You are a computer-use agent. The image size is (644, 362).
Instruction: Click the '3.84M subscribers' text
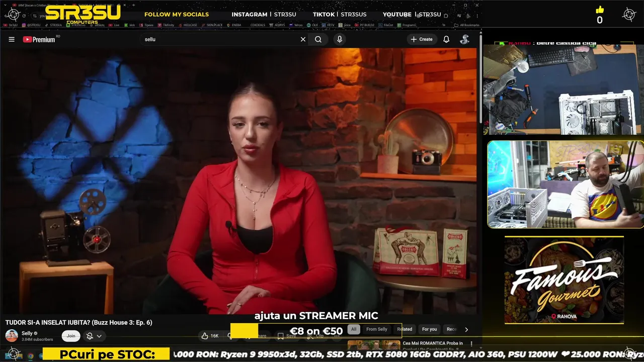37,339
